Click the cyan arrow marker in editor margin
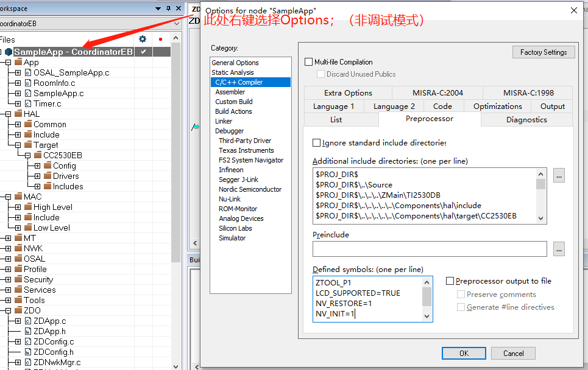588x370 pixels. (x=195, y=127)
